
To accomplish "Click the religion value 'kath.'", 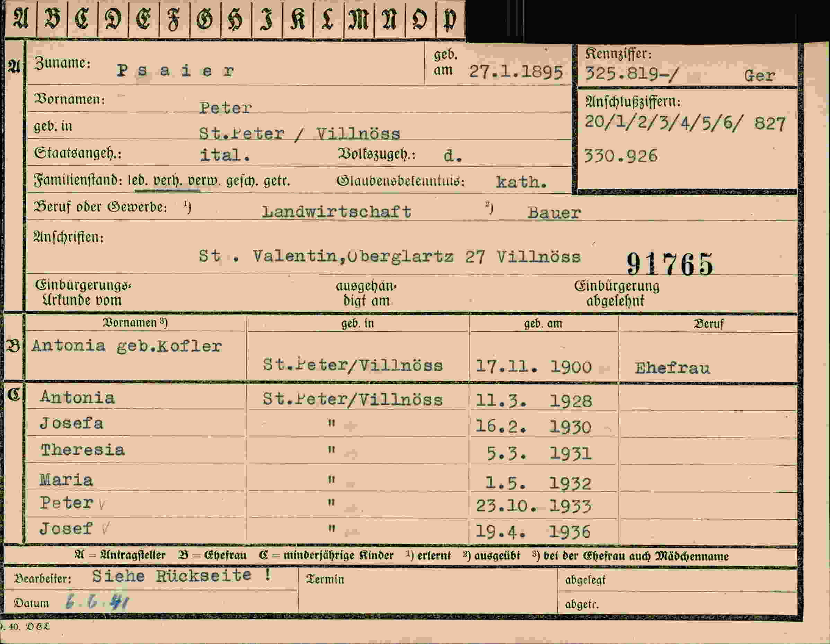I will [521, 182].
